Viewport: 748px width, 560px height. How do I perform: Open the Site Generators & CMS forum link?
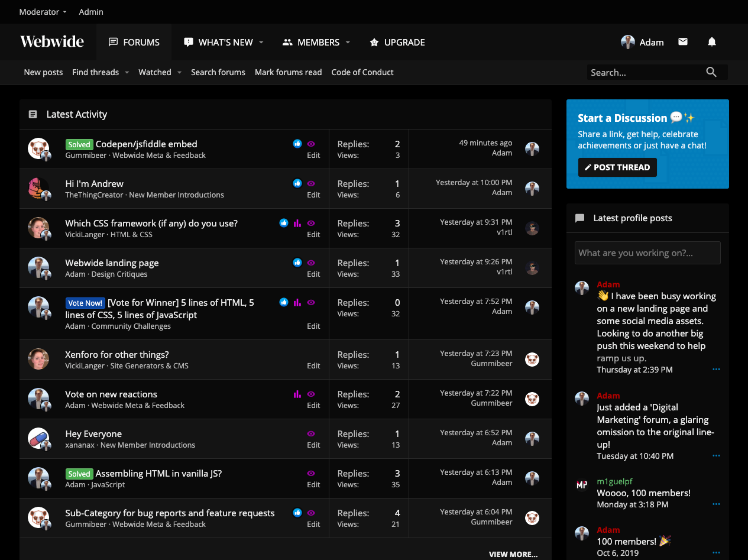click(x=150, y=365)
